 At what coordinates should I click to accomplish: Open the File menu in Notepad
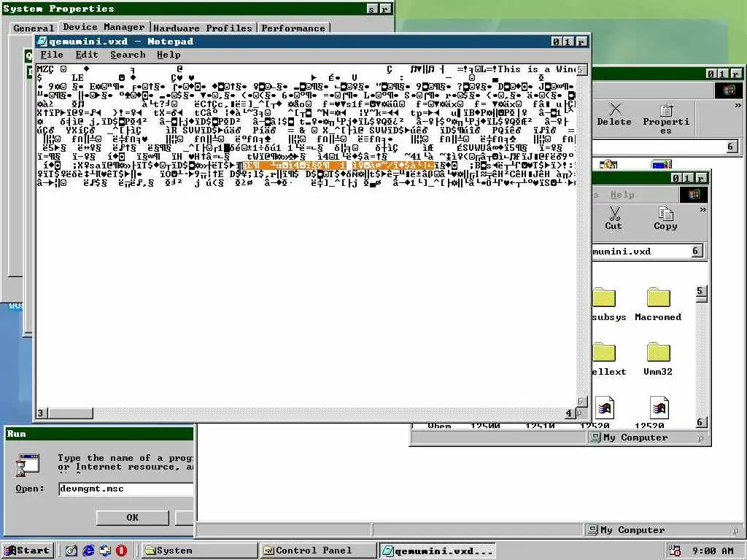(52, 55)
